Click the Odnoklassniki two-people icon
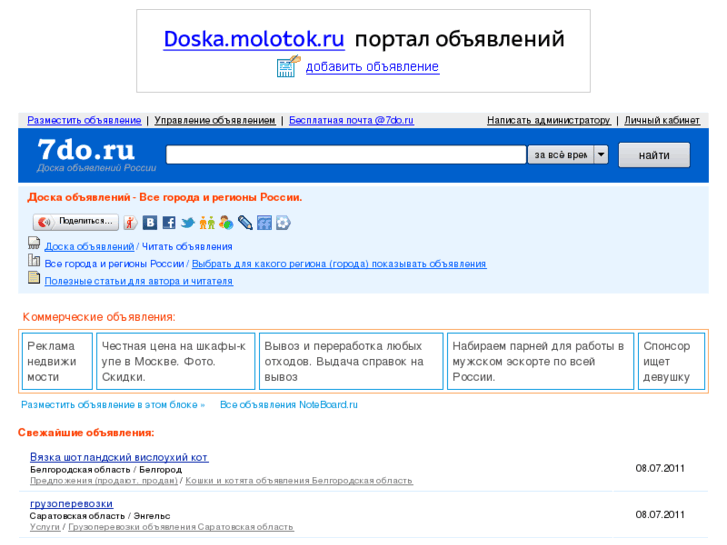Viewport: 727px width, 545px height. point(207,223)
